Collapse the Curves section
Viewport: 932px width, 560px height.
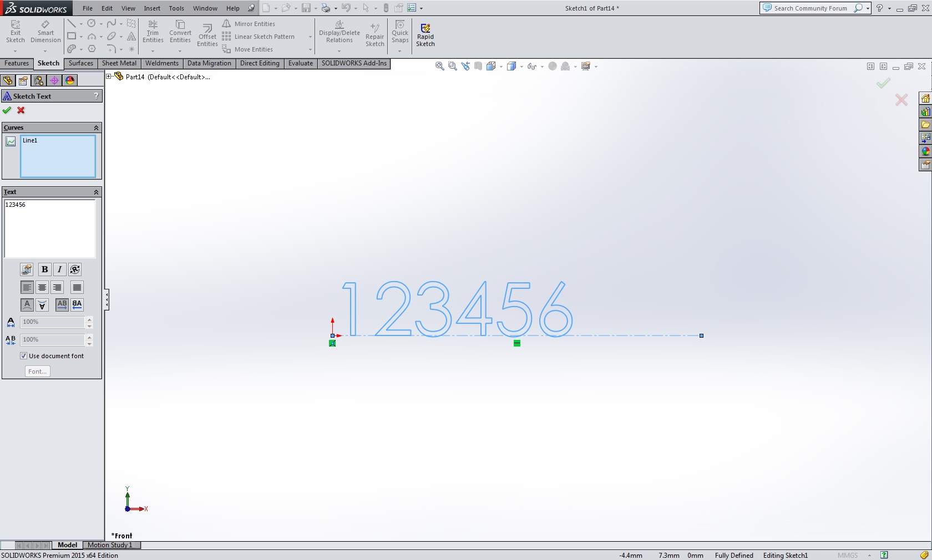[x=96, y=128]
